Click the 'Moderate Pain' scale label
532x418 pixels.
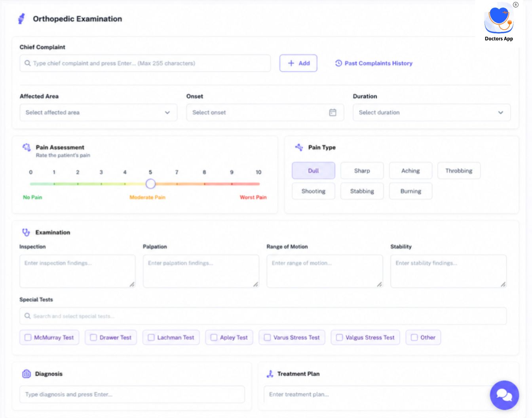pyautogui.click(x=147, y=197)
